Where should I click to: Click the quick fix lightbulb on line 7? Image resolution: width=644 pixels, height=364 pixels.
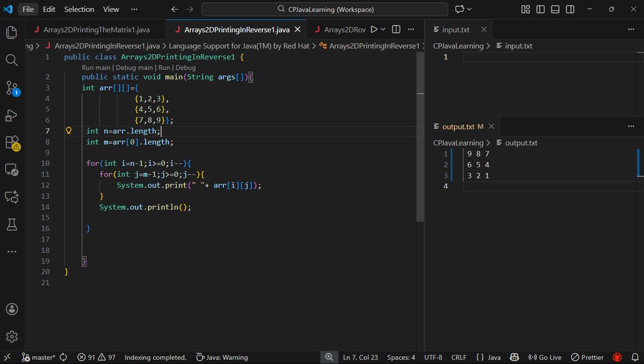click(68, 130)
